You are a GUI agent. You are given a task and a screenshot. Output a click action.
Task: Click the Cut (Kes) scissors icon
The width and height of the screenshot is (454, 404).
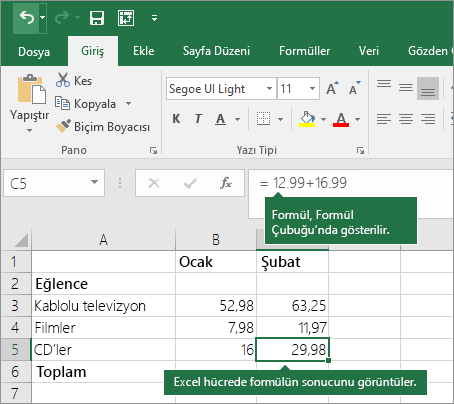click(x=63, y=80)
